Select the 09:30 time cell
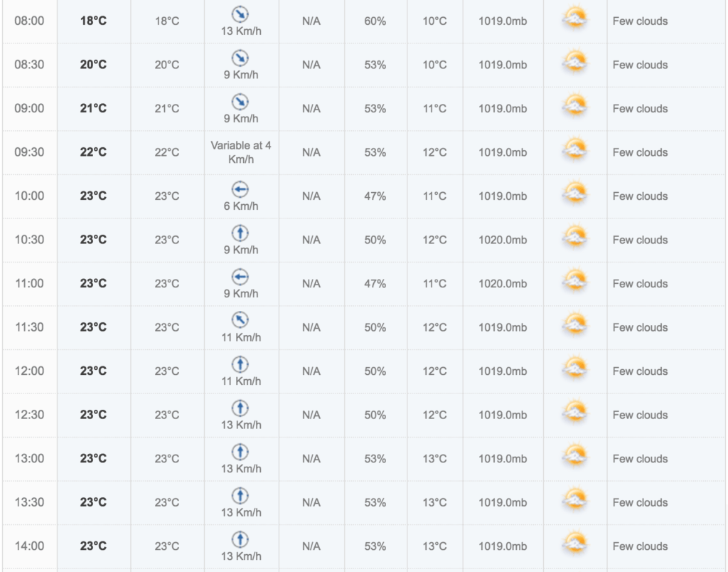 (29, 152)
